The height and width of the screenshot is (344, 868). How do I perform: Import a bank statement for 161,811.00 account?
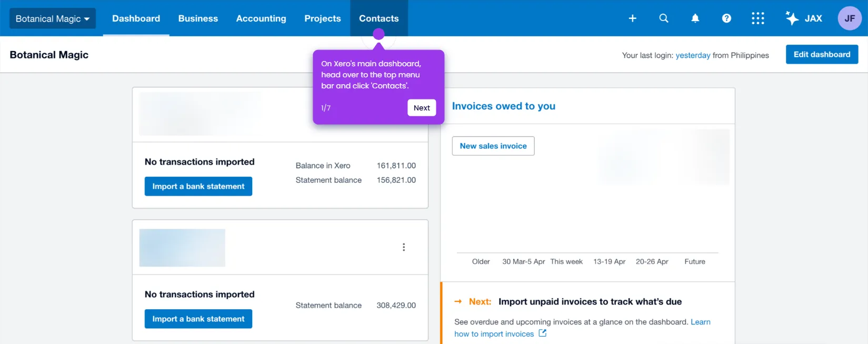coord(198,186)
